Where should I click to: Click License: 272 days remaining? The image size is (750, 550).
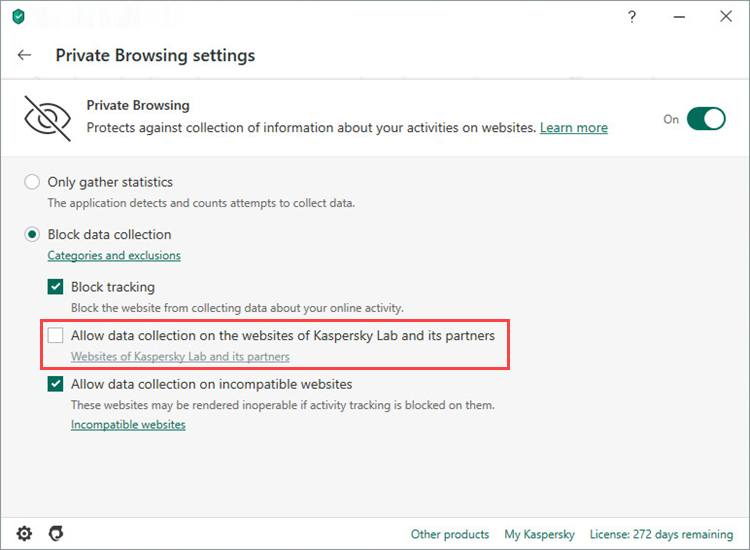click(x=661, y=534)
